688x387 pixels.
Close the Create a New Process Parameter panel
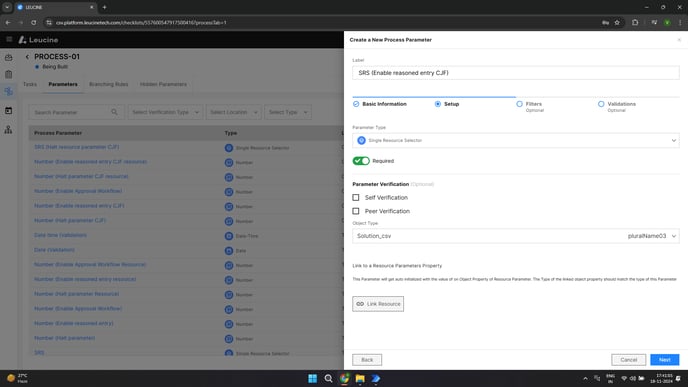pos(679,40)
